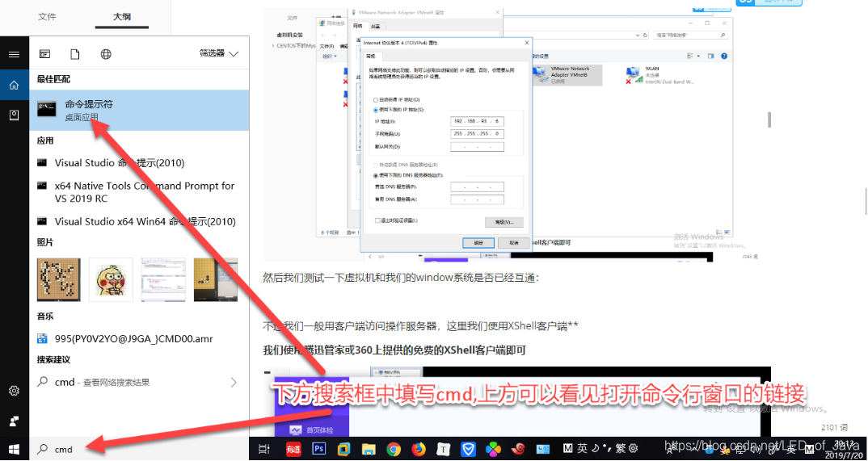The height and width of the screenshot is (461, 868).
Task: Click the help icon in network window
Action: click(x=723, y=56)
